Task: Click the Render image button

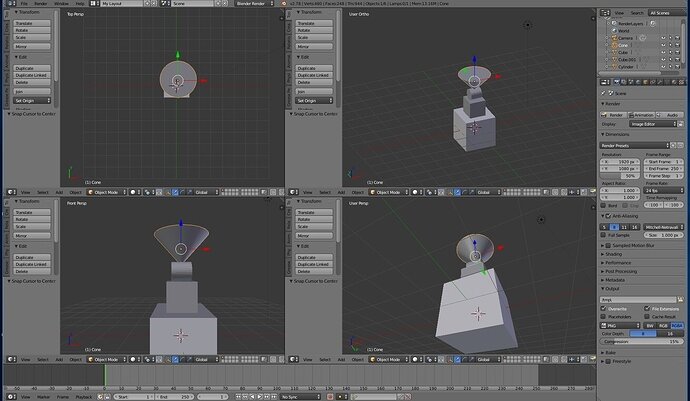Action: click(x=613, y=115)
